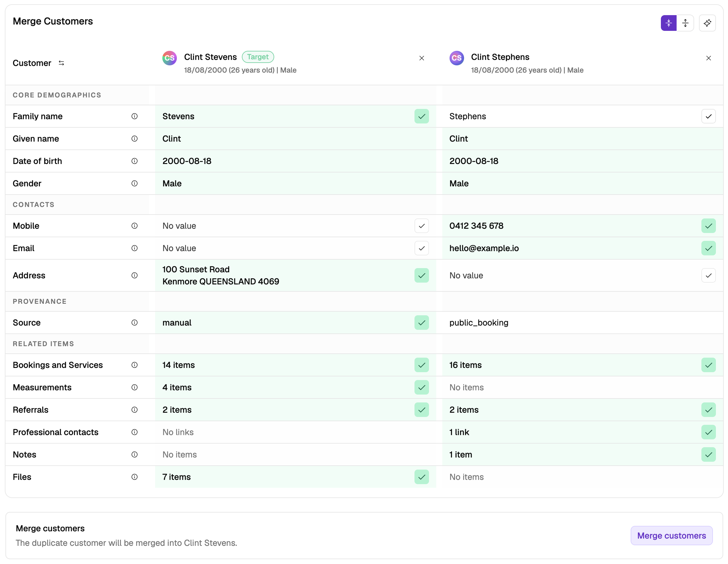
Task: Toggle checkbox for 14 items bookings
Action: [x=422, y=365]
